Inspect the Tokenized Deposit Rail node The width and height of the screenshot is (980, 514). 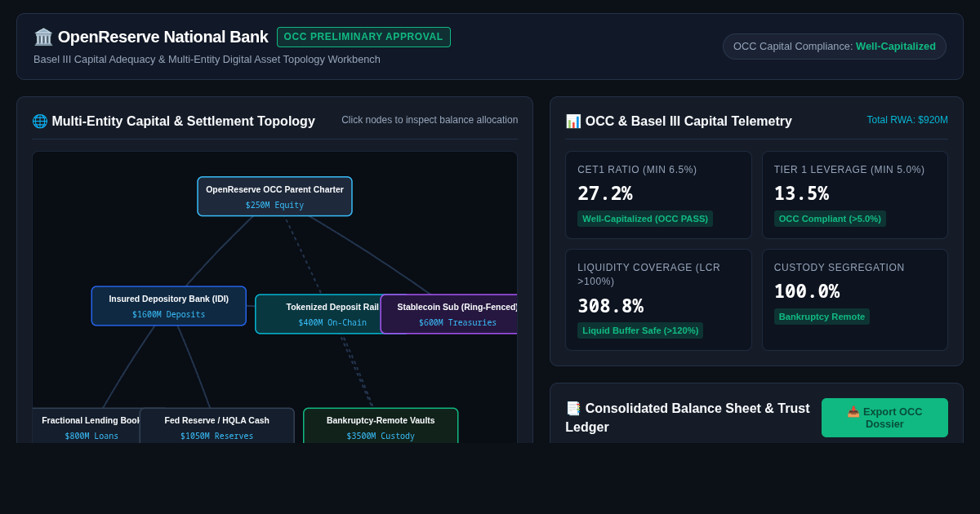[318, 314]
